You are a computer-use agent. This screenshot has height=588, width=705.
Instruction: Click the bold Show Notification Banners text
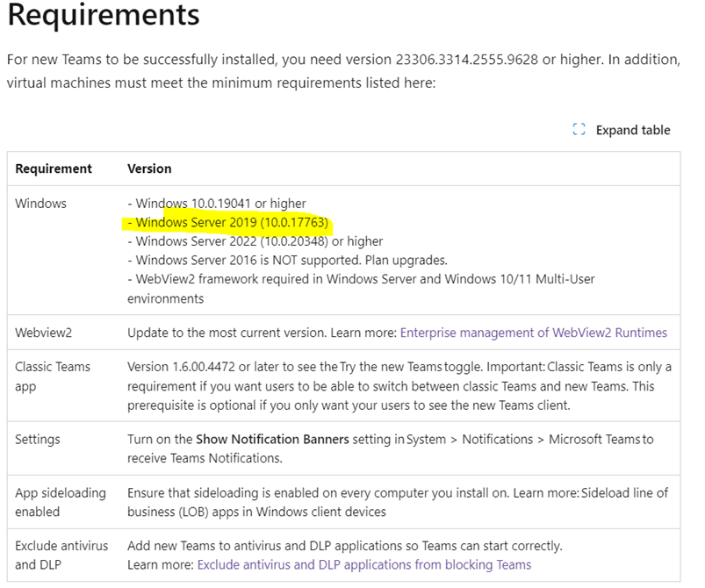click(272, 439)
